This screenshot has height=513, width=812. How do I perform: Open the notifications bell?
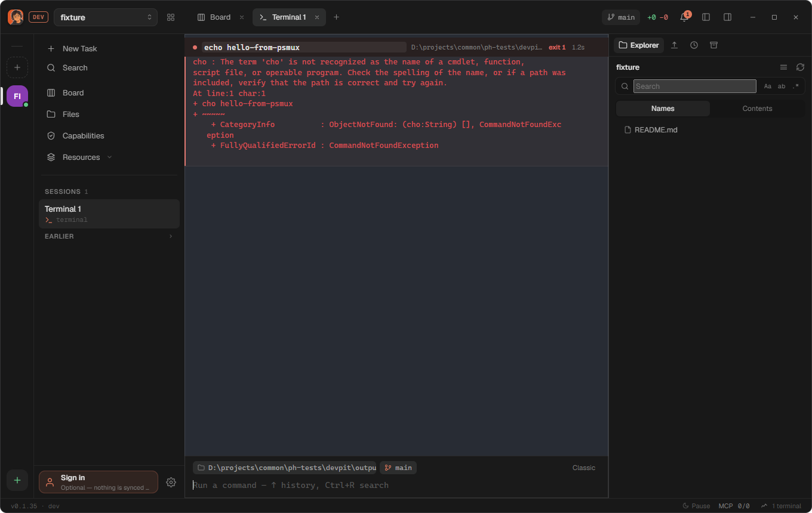685,17
